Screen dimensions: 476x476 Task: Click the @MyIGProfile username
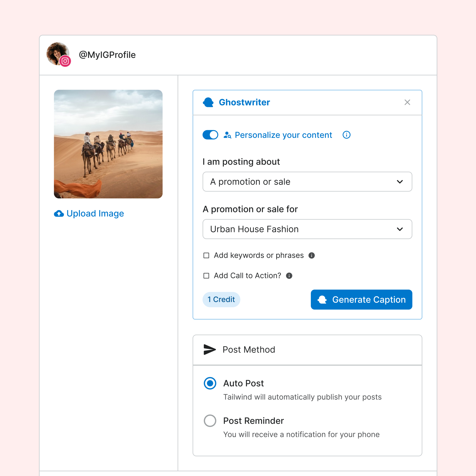point(107,55)
